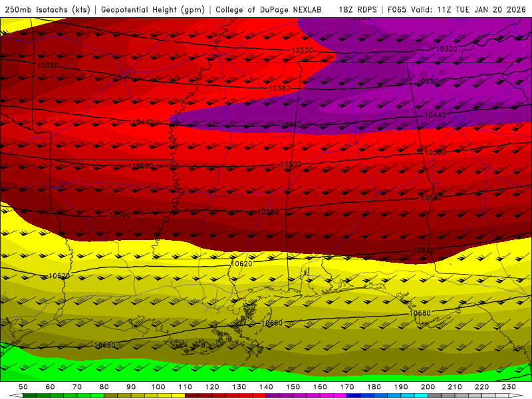This screenshot has width=532, height=399.
Task: Click the legend value 150
Action: coord(293,387)
